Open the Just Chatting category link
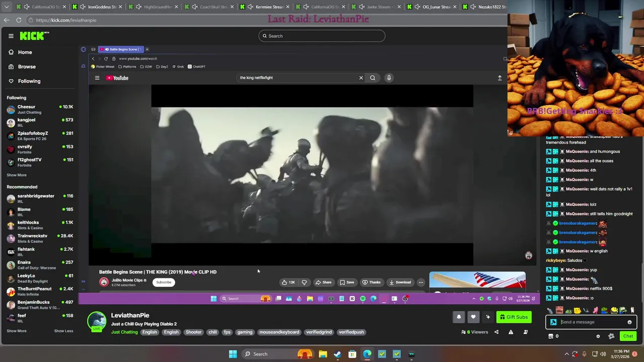 124,332
